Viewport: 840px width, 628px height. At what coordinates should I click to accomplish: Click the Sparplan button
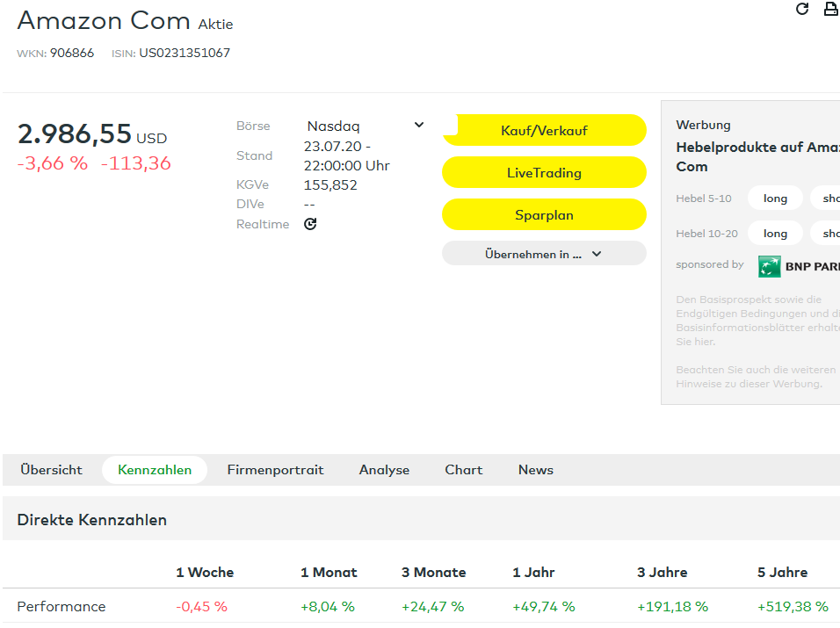pyautogui.click(x=544, y=215)
